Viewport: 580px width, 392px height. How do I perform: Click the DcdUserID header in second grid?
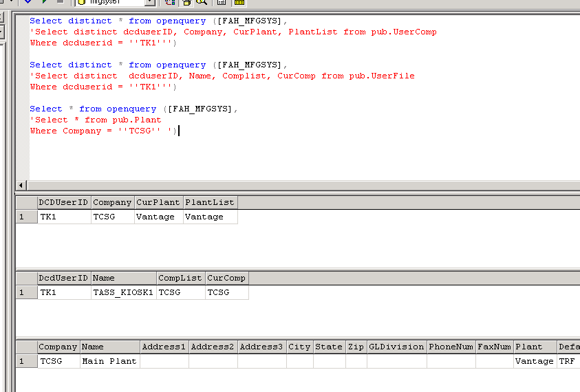65,278
